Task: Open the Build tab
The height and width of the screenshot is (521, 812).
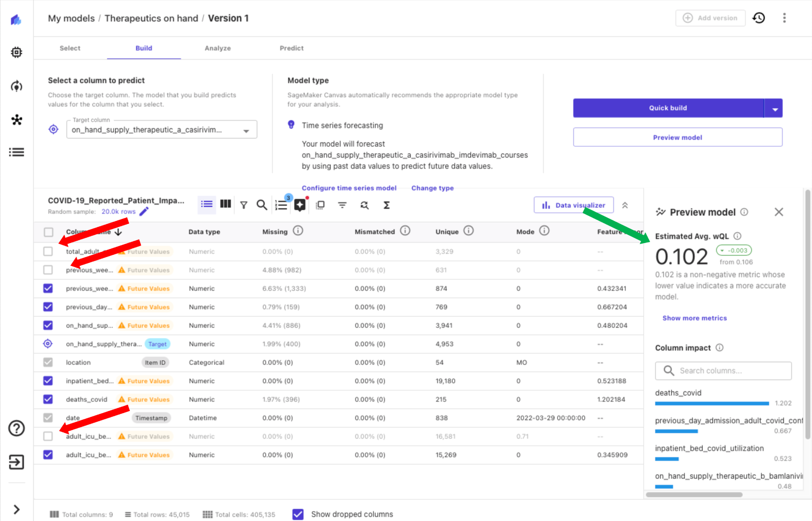Action: click(x=144, y=48)
